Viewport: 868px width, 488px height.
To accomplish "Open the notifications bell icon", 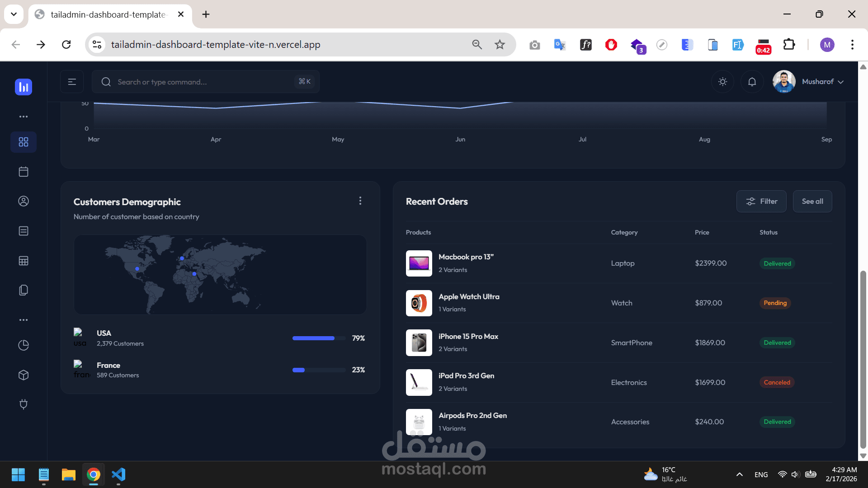I will 752,82.
